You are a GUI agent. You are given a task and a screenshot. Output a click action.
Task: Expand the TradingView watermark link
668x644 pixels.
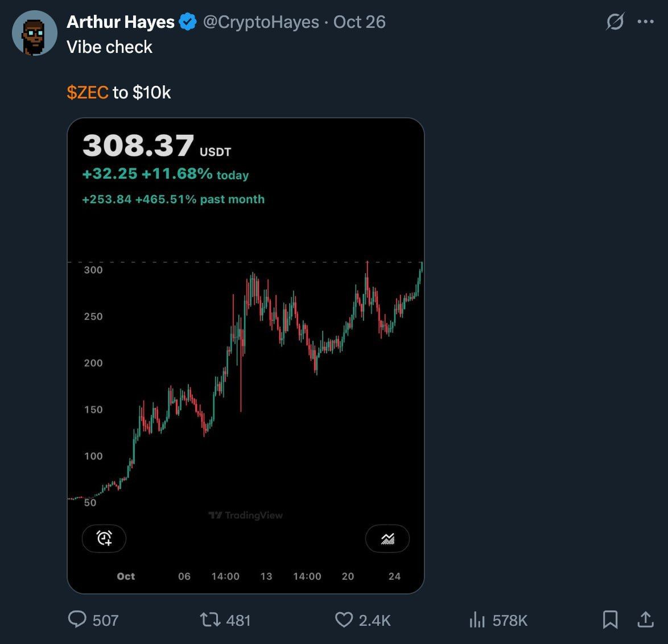click(x=245, y=515)
